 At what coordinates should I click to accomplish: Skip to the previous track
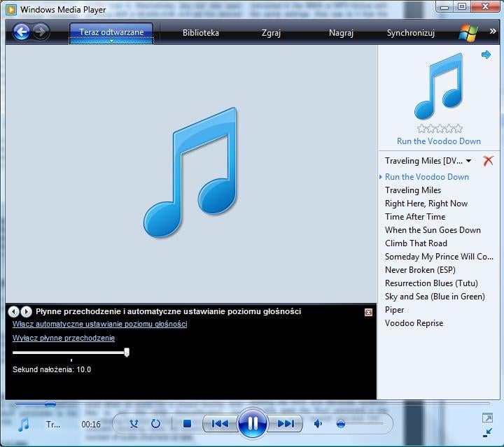[x=220, y=424]
